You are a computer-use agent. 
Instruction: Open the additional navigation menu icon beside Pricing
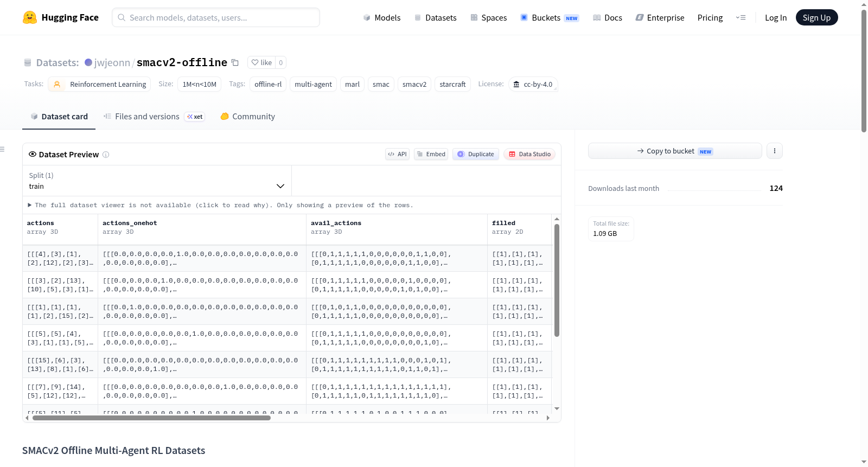tap(741, 17)
